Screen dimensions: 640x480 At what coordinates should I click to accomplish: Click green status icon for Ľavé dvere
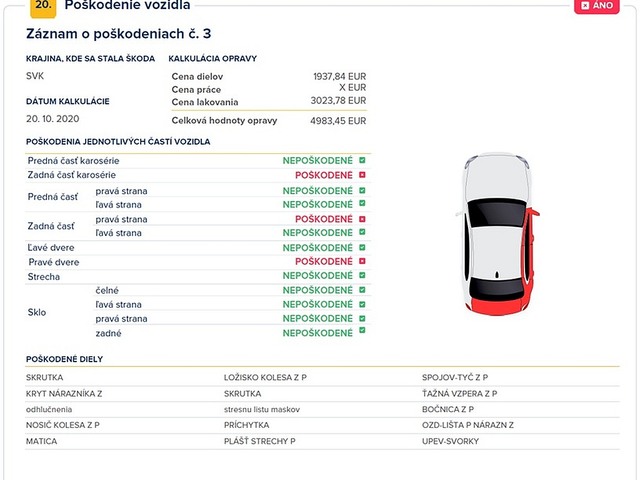tap(362, 247)
